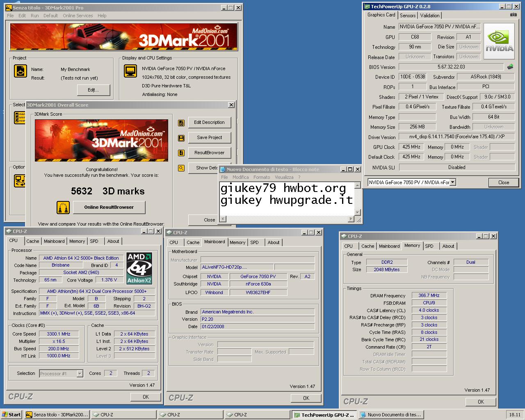Screen dimensions: 525x420
Task: Open the Sensors tab in GPU-Z
Action: pyautogui.click(x=408, y=16)
